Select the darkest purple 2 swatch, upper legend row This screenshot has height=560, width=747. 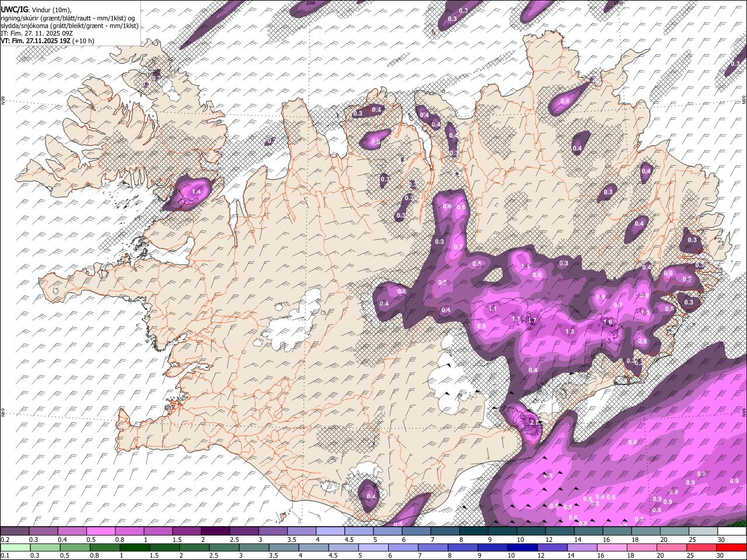click(215, 531)
